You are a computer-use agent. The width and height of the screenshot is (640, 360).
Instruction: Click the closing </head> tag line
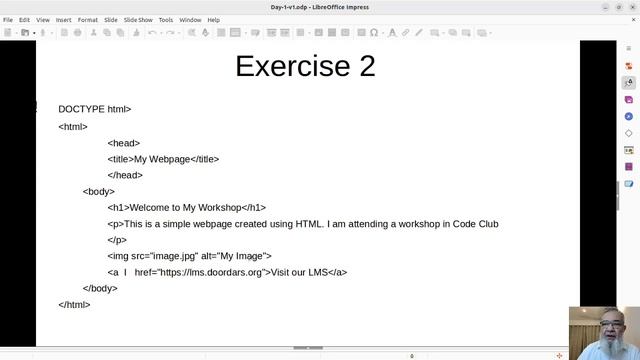click(x=125, y=176)
